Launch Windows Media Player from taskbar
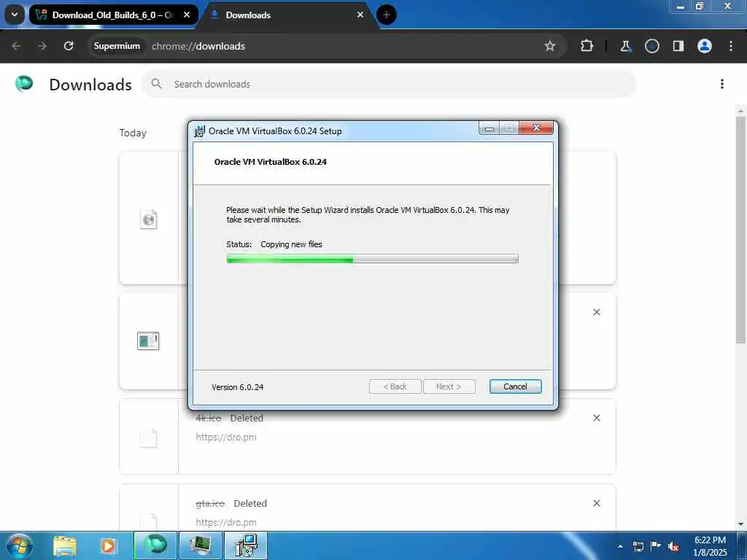This screenshot has height=560, width=747. click(x=108, y=545)
